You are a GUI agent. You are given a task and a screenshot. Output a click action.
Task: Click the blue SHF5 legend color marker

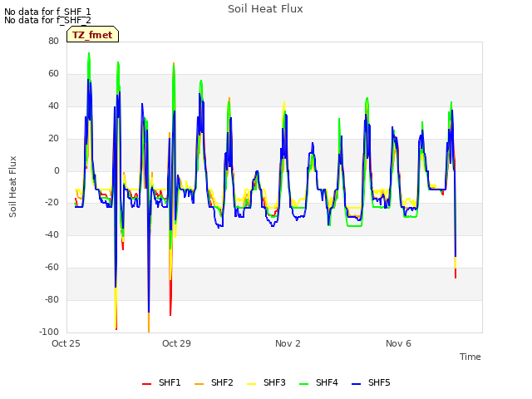[x=356, y=384]
